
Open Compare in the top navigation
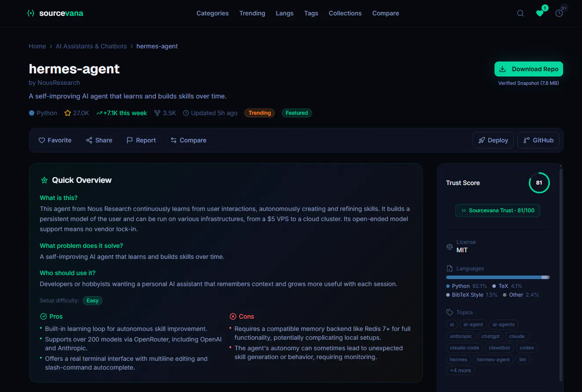pos(386,13)
